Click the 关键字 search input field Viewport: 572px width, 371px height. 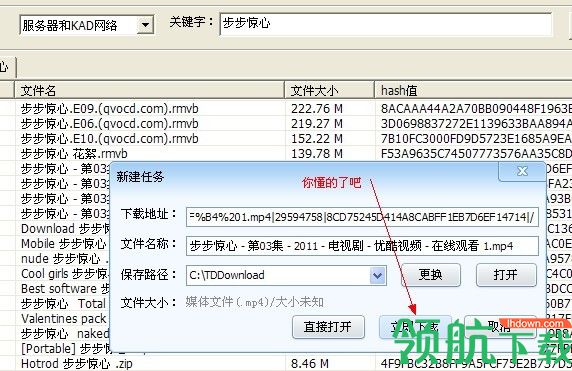point(386,24)
